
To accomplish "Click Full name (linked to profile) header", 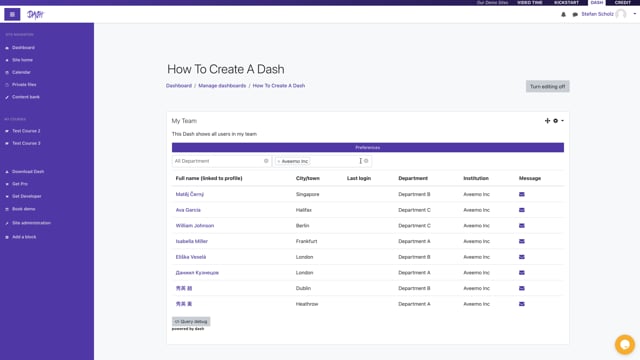I will [209, 178].
